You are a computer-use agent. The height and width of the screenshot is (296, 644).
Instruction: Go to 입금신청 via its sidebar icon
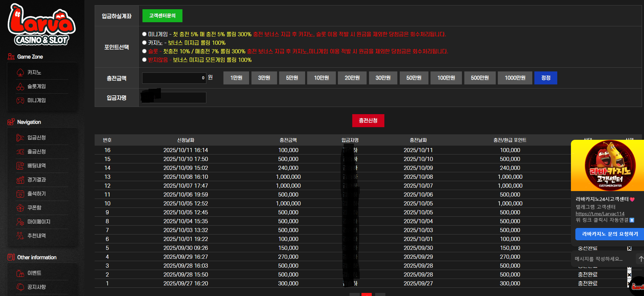pos(20,137)
